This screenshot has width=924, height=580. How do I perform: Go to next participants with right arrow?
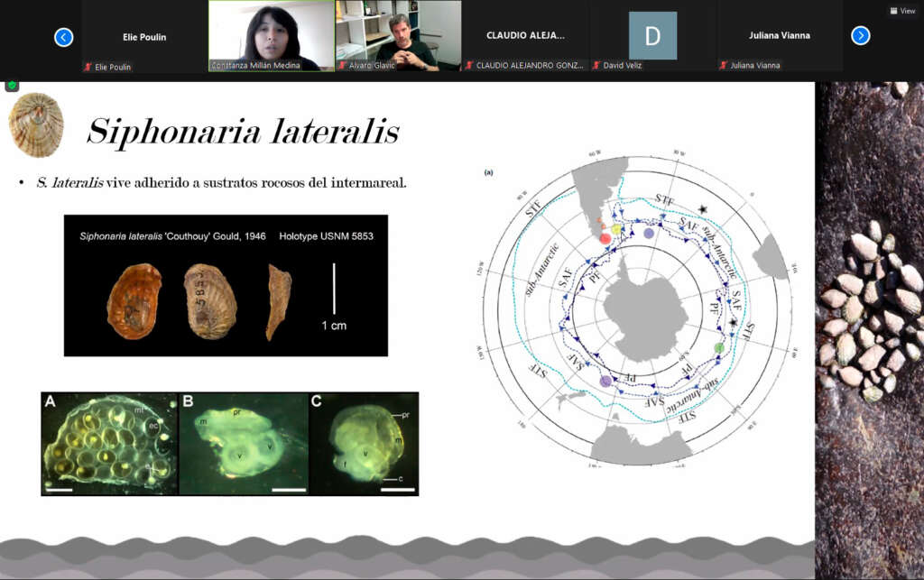pos(860,36)
